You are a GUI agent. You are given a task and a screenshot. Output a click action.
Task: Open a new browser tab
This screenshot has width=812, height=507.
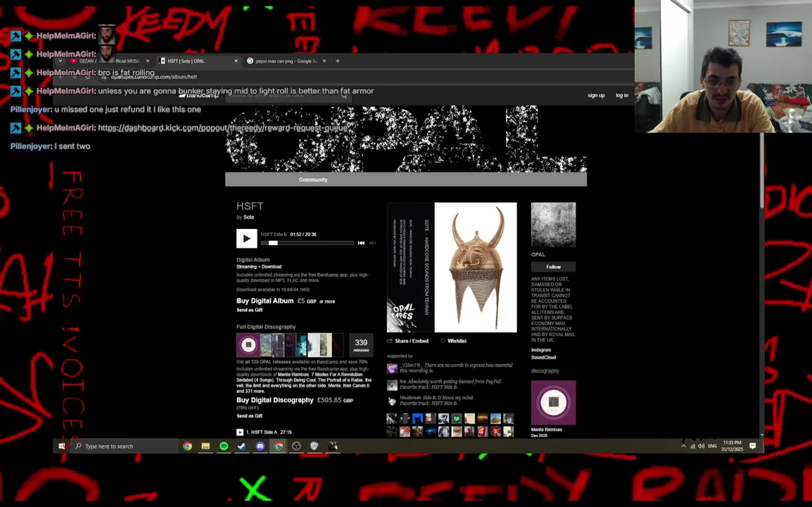[x=338, y=61]
